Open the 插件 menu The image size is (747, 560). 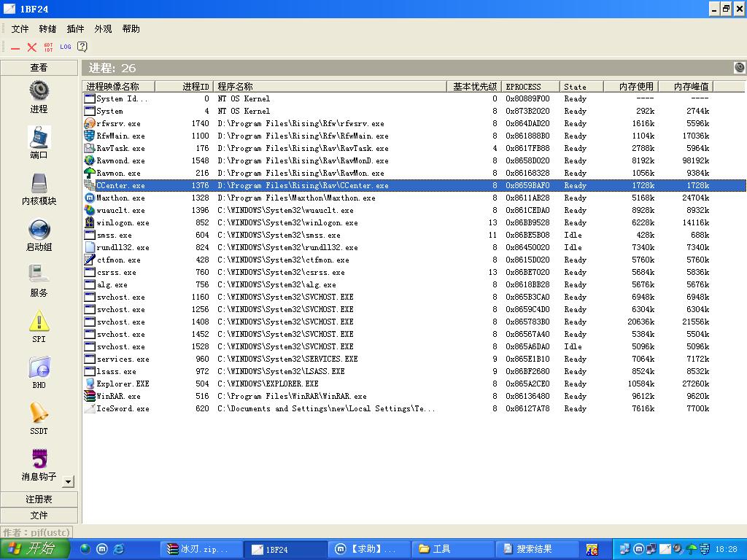click(75, 29)
